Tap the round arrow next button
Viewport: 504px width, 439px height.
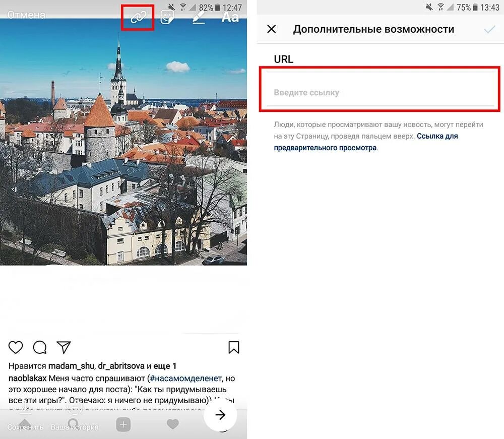point(220,415)
